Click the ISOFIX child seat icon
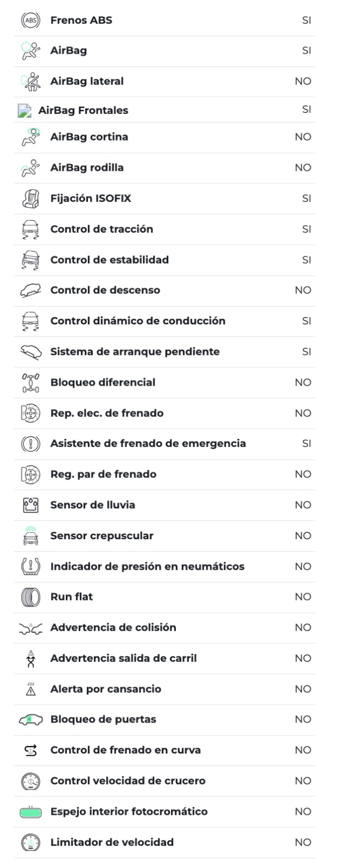This screenshot has width=342, height=868. pyautogui.click(x=30, y=199)
